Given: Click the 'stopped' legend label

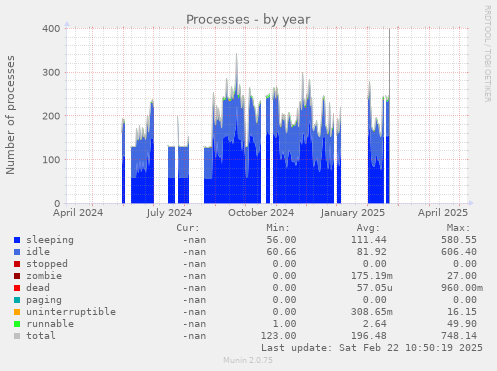Looking at the screenshot, I should click(x=47, y=264).
